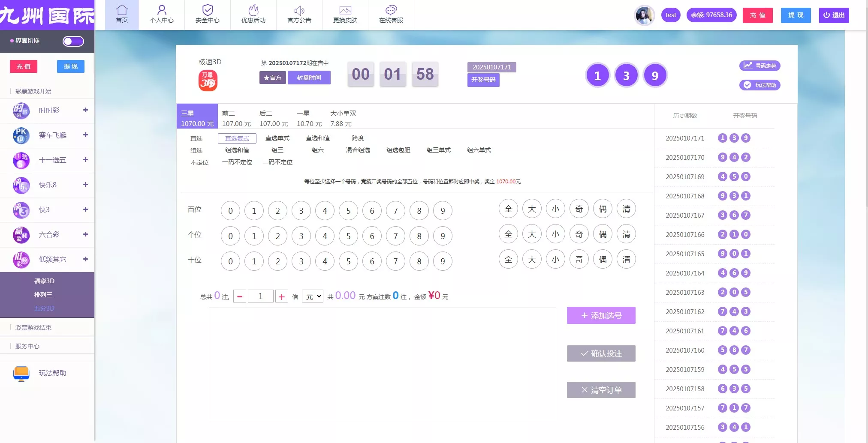Click the 添加选号 button

[x=601, y=316]
